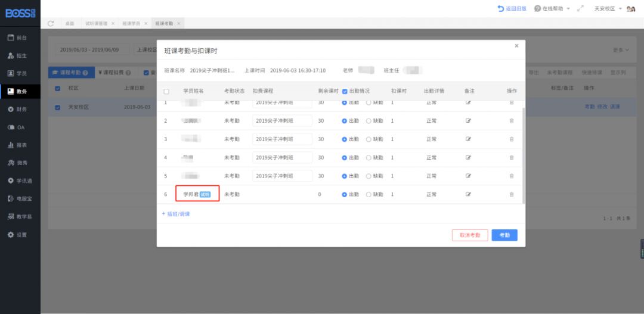Expand the 更多 filter options
This screenshot has height=314, width=644.
[x=621, y=49]
